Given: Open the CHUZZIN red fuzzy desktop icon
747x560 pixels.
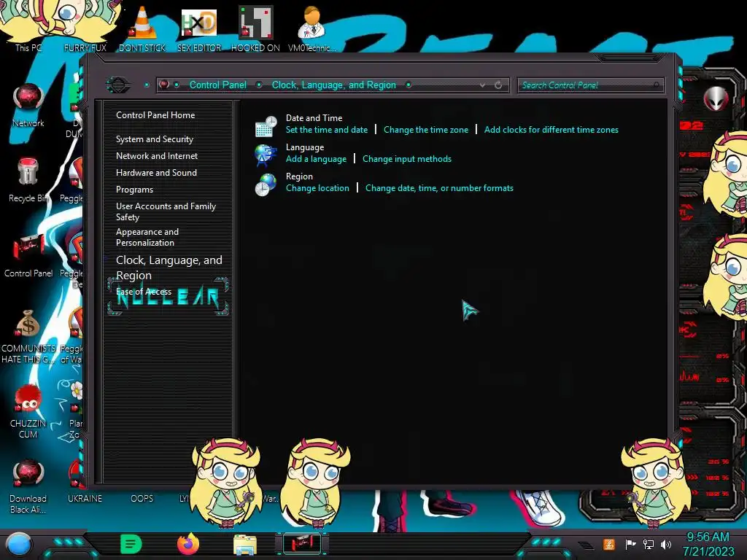Looking at the screenshot, I should point(28,399).
